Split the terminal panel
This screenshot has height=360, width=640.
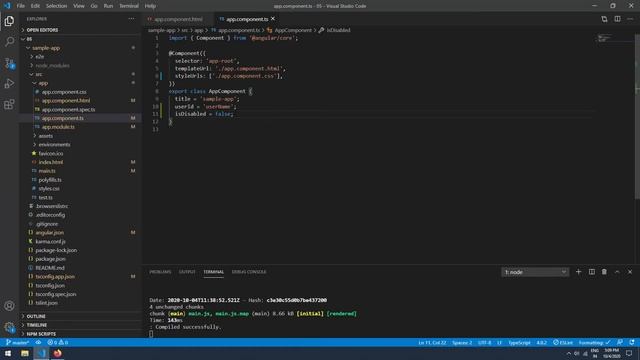(591, 272)
